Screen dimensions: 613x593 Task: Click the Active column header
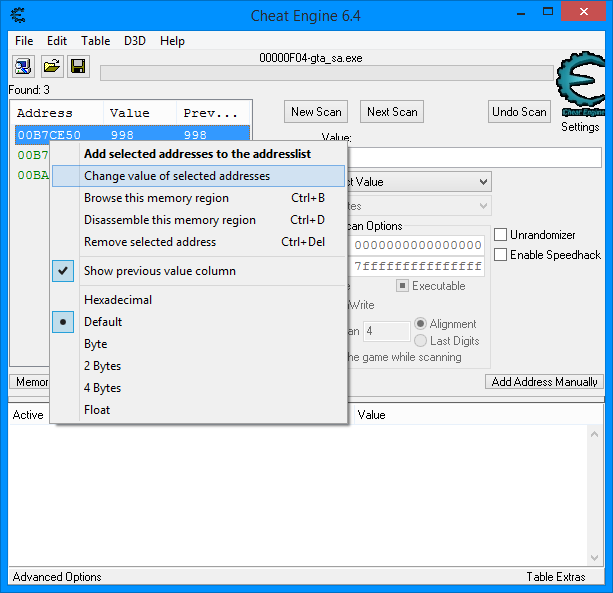point(28,414)
